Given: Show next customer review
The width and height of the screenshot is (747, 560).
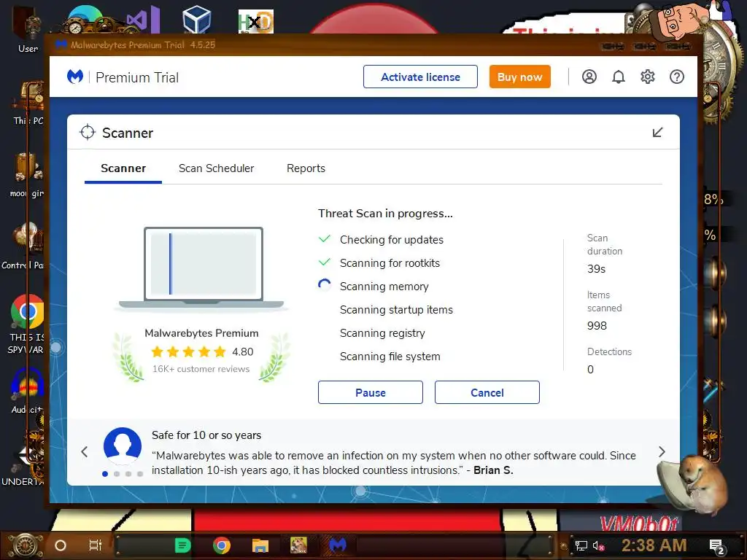Looking at the screenshot, I should (662, 452).
